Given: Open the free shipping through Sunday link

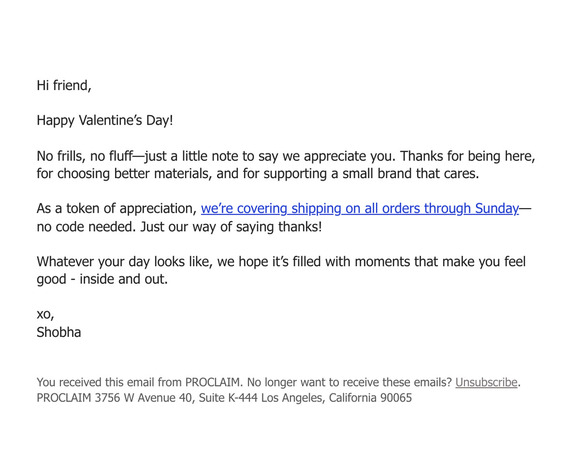Looking at the screenshot, I should (x=360, y=209).
